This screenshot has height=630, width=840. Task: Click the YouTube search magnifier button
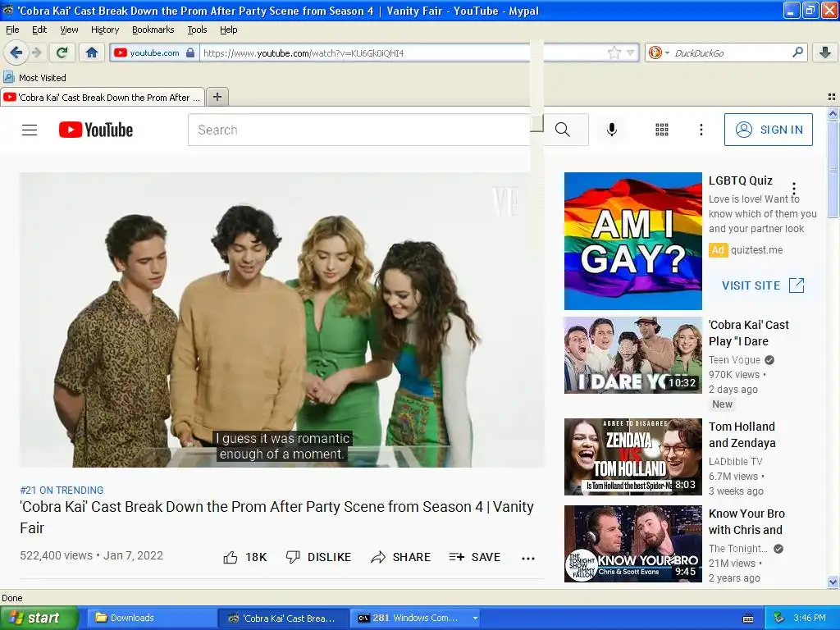pos(562,130)
